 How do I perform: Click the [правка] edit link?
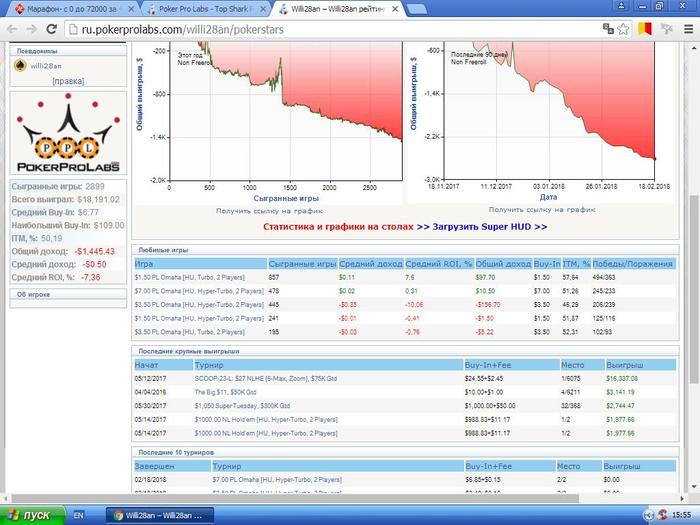pyautogui.click(x=68, y=81)
